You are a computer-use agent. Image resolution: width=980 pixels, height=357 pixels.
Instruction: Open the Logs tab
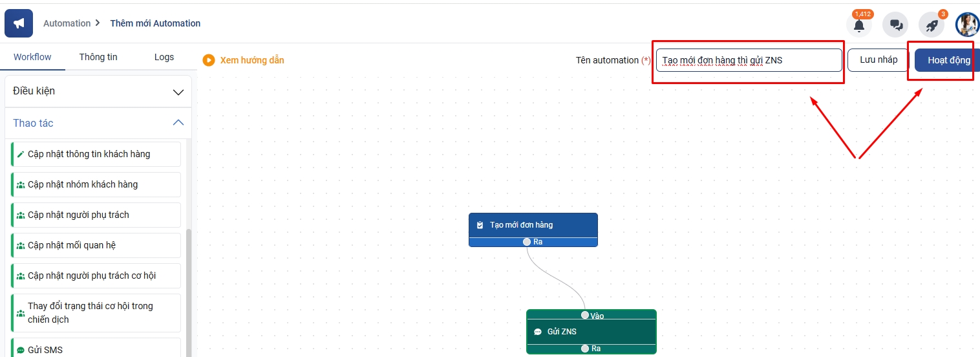click(164, 57)
